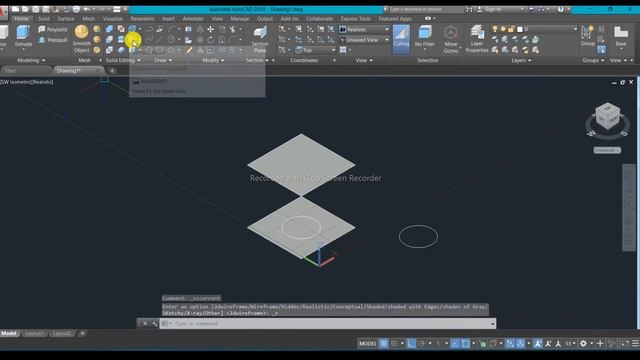Click the command line customize wrench icon
The width and height of the screenshot is (640, 360).
[155, 324]
